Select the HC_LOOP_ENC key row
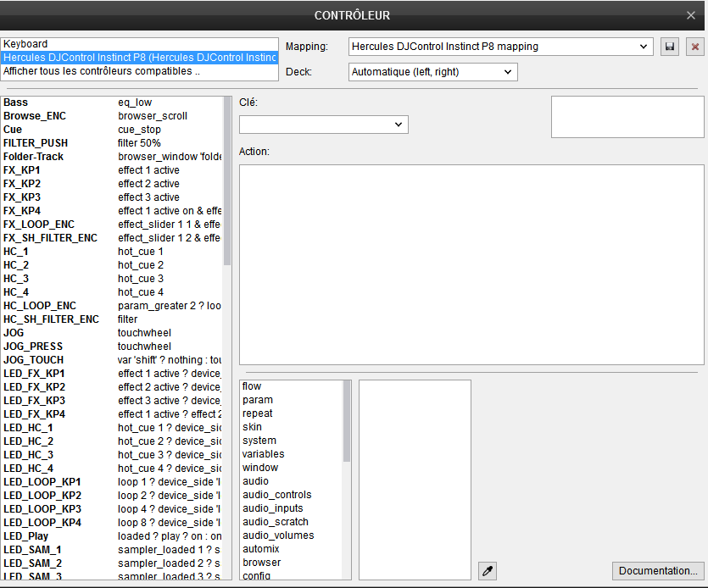The width and height of the screenshot is (708, 588). 113,306
